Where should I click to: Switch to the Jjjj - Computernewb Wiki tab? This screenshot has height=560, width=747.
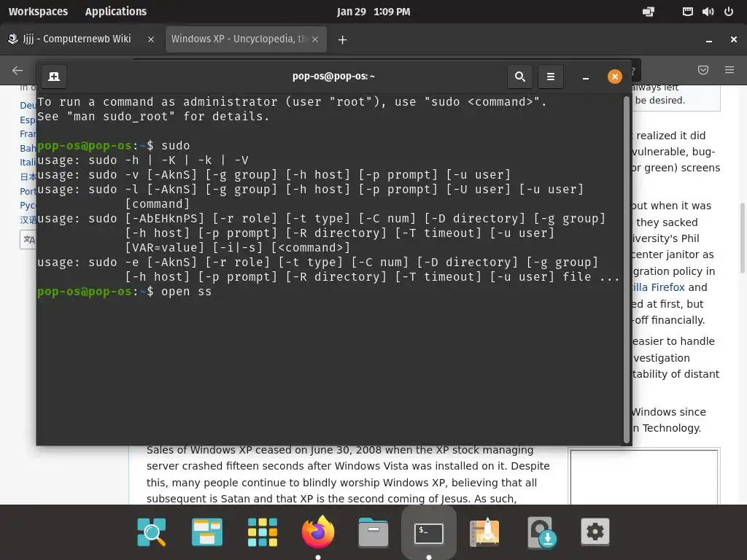pyautogui.click(x=76, y=39)
